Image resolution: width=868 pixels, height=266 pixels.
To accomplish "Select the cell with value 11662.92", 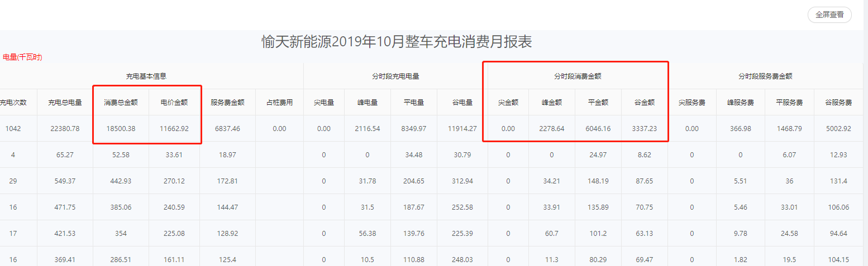I will coord(174,129).
